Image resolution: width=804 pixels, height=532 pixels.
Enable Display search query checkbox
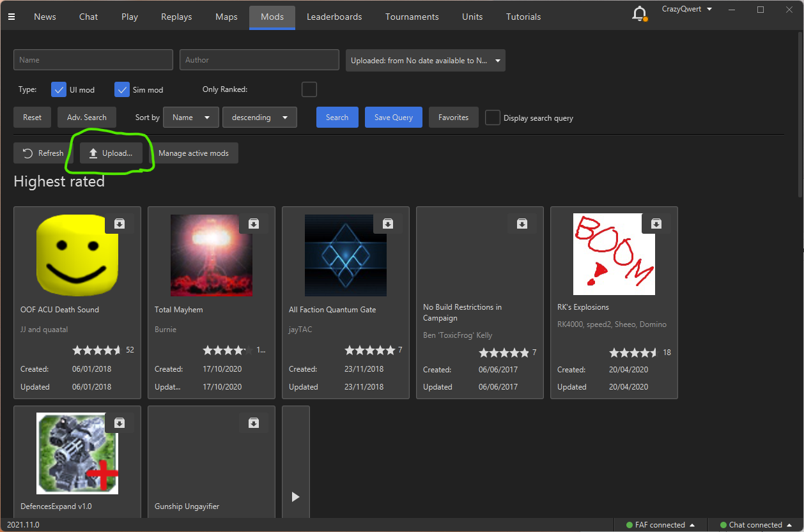tap(492, 118)
